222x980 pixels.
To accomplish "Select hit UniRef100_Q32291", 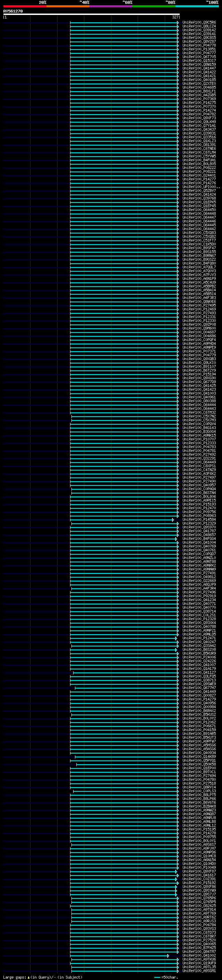I will (x=199, y=459).
